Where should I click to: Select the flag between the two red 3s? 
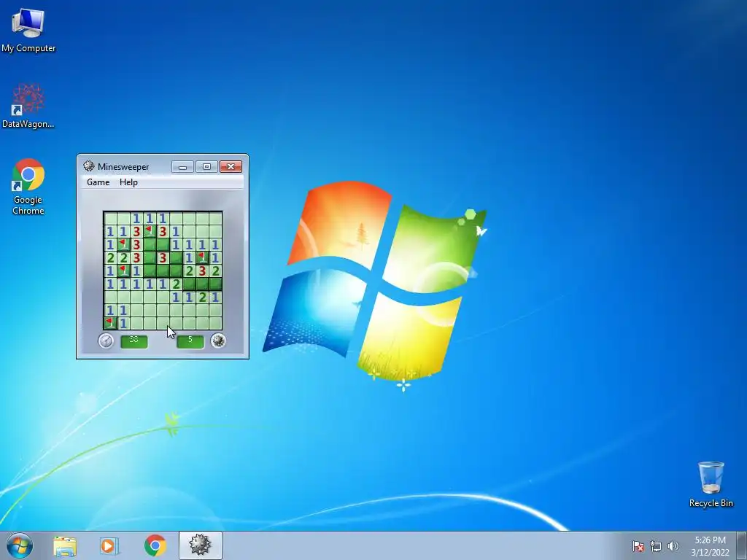(x=150, y=232)
